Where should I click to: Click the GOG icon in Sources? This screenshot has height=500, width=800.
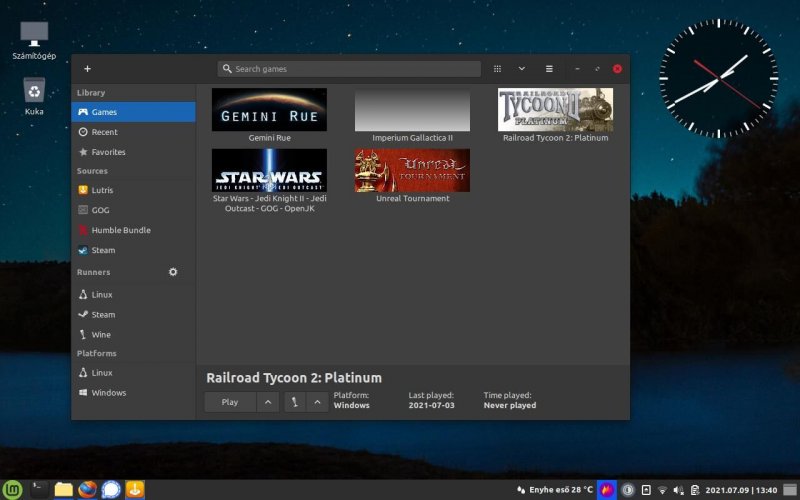[83, 210]
